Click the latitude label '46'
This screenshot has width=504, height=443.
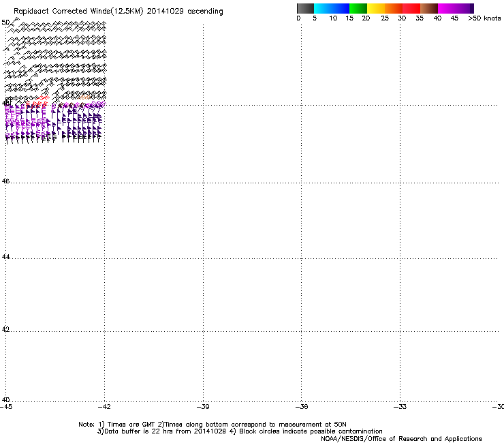[5, 181]
